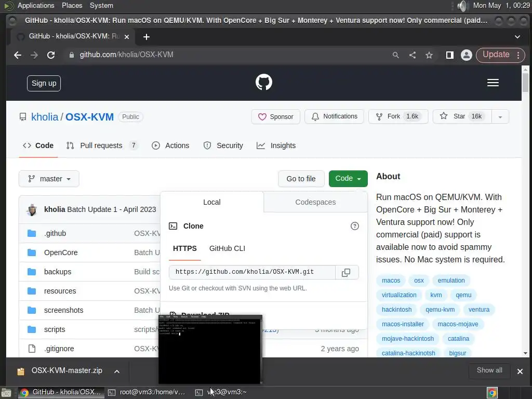The width and height of the screenshot is (532, 399).
Task: Click the Sign up button
Action: pos(44,84)
